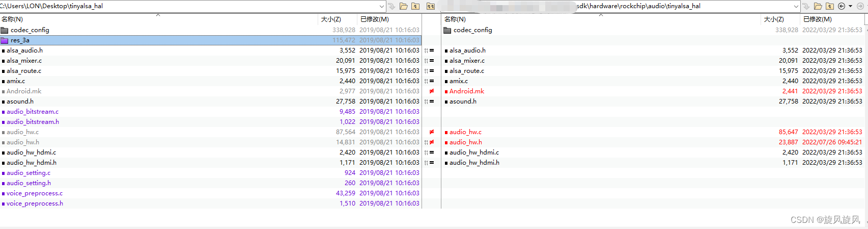
Task: Click the 2022/07/26 09:45:21 modified date
Action: coord(832,142)
